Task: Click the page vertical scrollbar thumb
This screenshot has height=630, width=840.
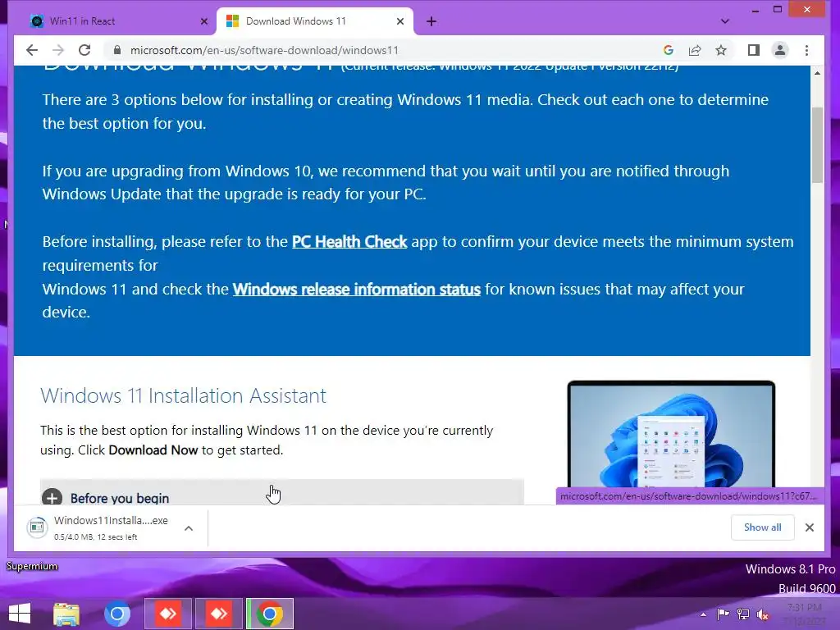Action: click(817, 144)
